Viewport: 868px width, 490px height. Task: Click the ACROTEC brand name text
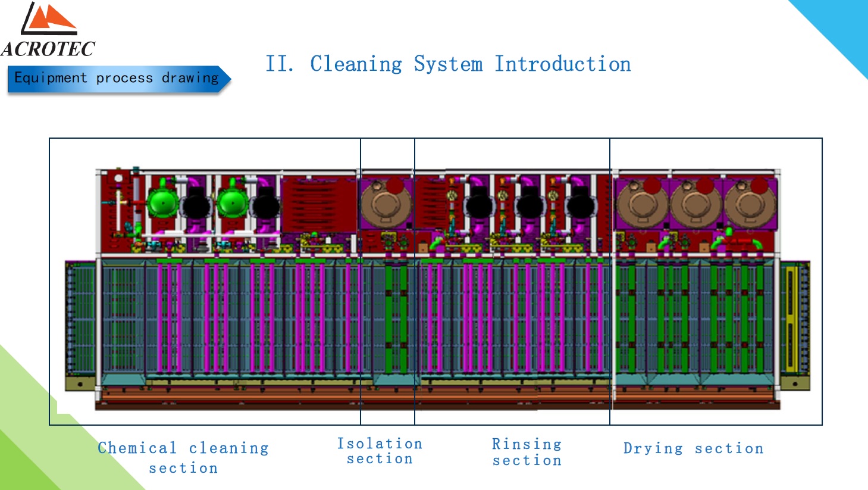pos(48,49)
